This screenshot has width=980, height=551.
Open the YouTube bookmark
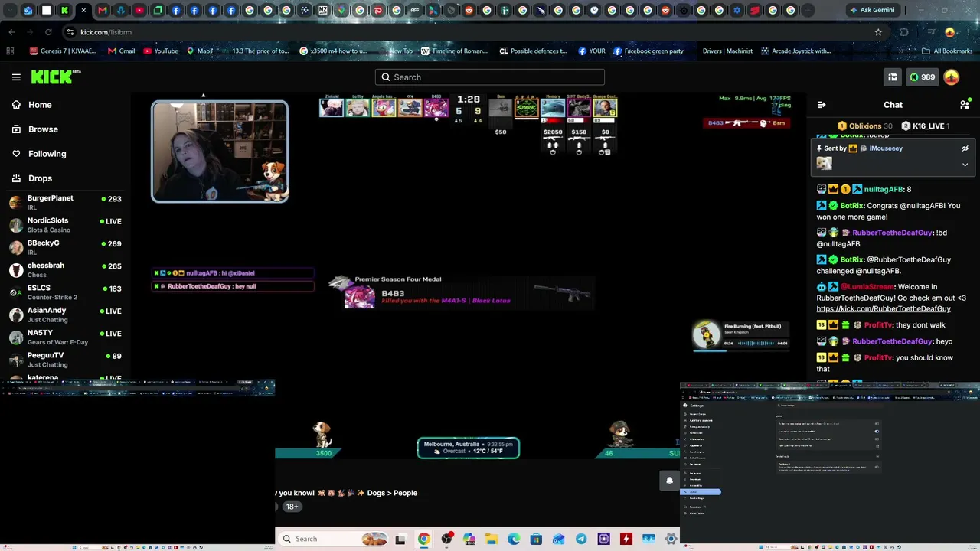161,51
